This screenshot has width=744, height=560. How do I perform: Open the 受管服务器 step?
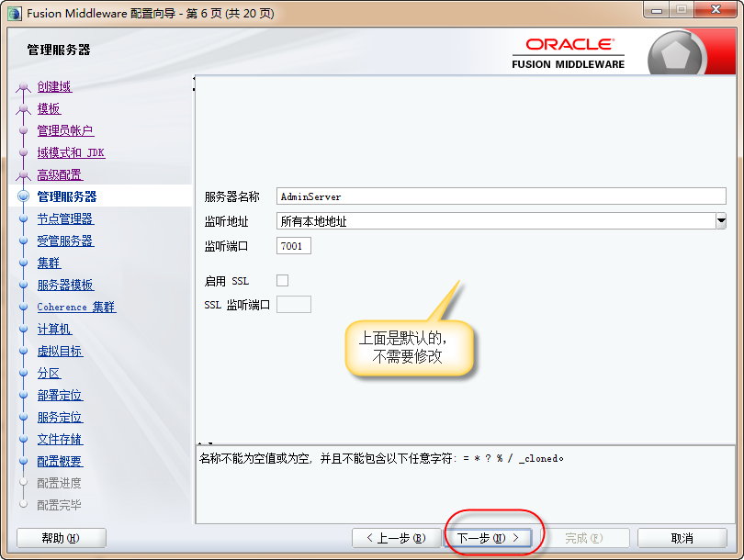point(65,241)
